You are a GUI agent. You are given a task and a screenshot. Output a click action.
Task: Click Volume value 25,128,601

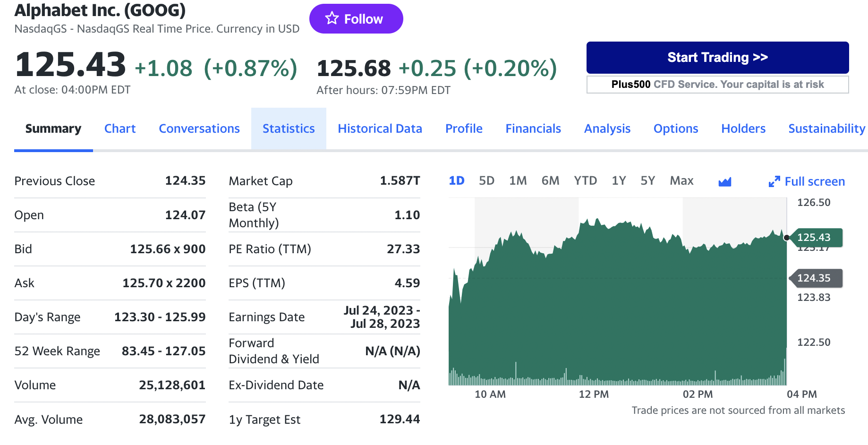(x=172, y=385)
